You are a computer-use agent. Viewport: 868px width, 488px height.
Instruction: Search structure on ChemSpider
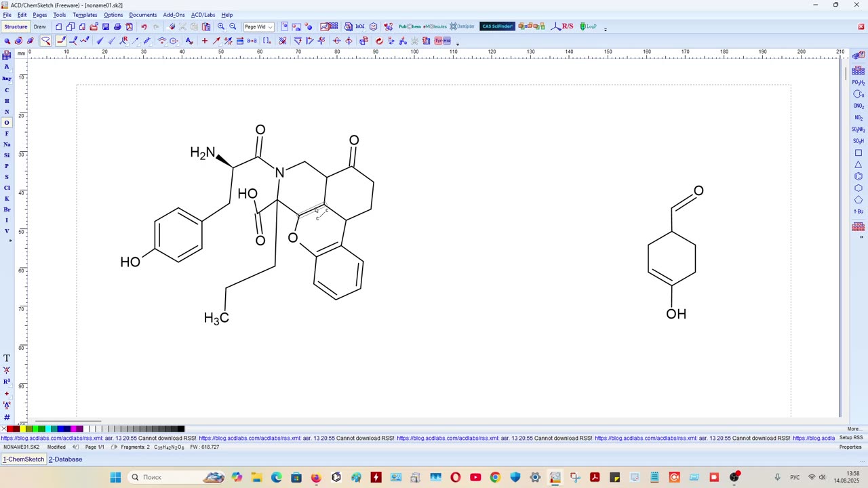pyautogui.click(x=462, y=26)
